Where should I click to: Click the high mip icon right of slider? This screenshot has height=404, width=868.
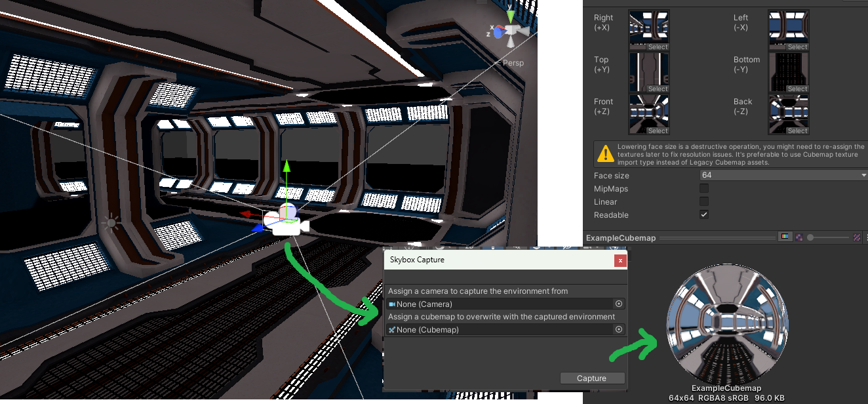[x=857, y=237]
